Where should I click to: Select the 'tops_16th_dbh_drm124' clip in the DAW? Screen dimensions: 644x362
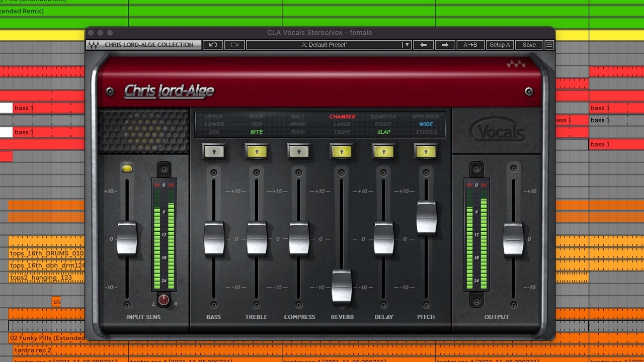pyautogui.click(x=46, y=265)
